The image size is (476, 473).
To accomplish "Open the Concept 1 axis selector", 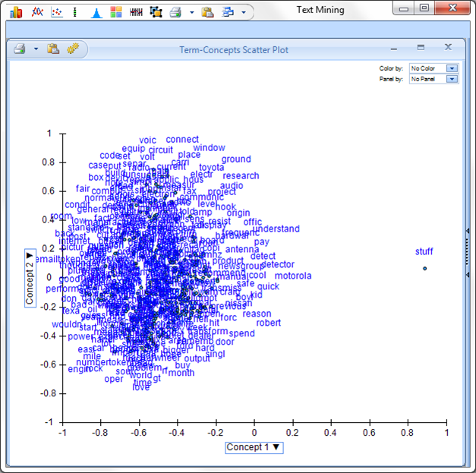I will click(254, 447).
